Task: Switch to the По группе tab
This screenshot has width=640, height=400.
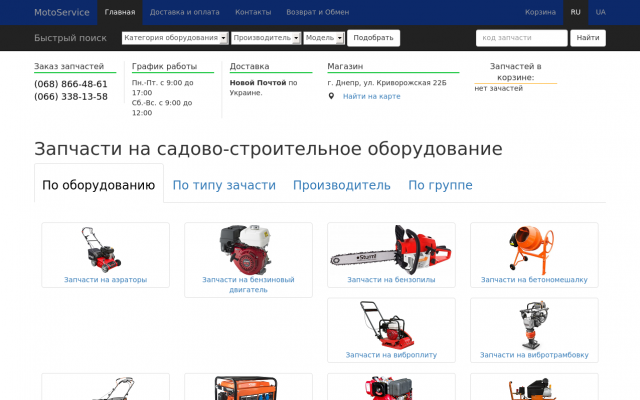Action: 440,185
